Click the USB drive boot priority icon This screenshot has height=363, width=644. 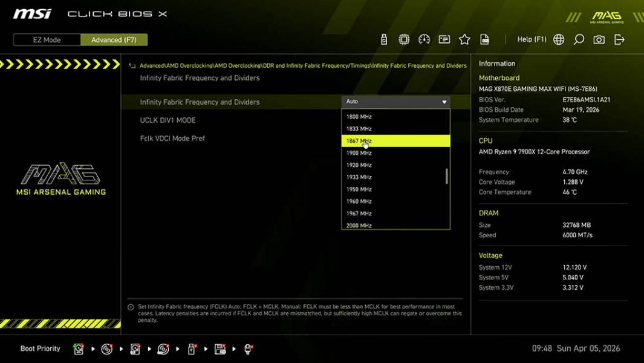pos(191,348)
